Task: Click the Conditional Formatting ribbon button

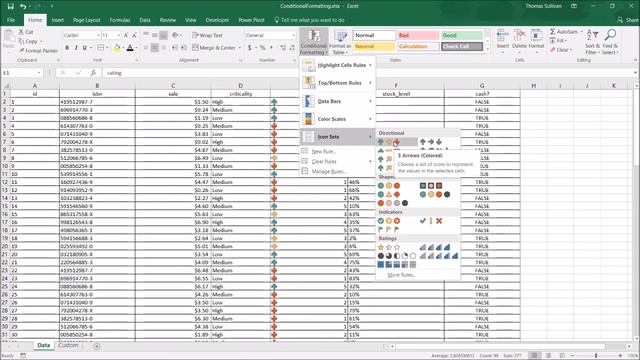Action: click(313, 42)
